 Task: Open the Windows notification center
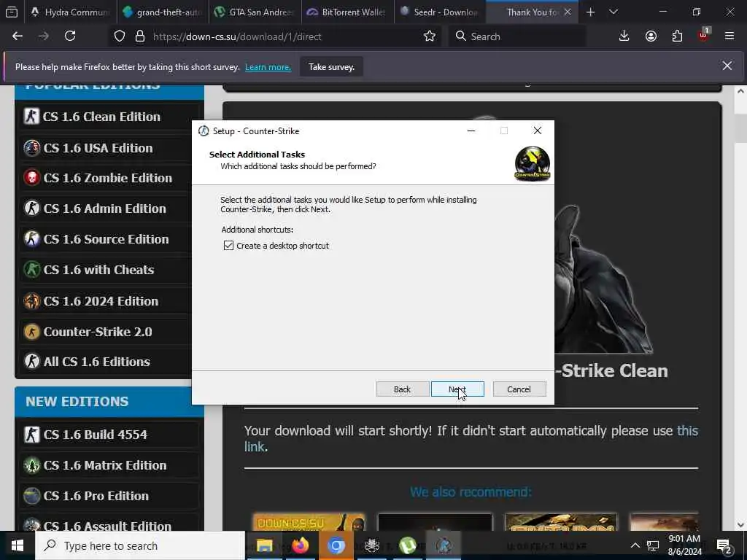(x=724, y=545)
